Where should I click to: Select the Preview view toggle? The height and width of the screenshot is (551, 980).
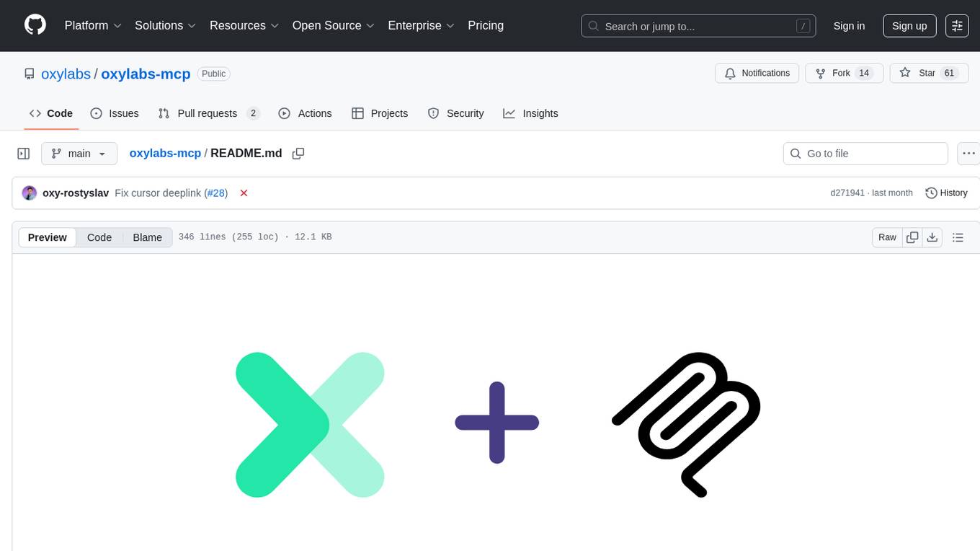[x=48, y=237]
